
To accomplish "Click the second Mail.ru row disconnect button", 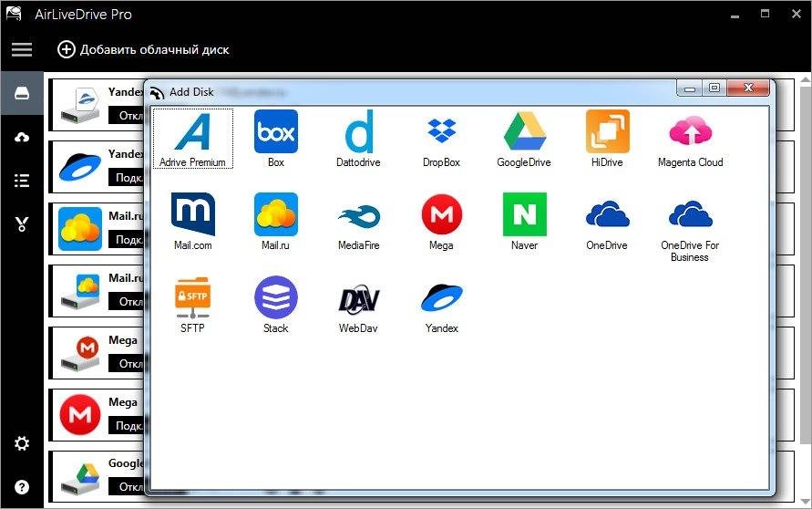I will coord(127,302).
